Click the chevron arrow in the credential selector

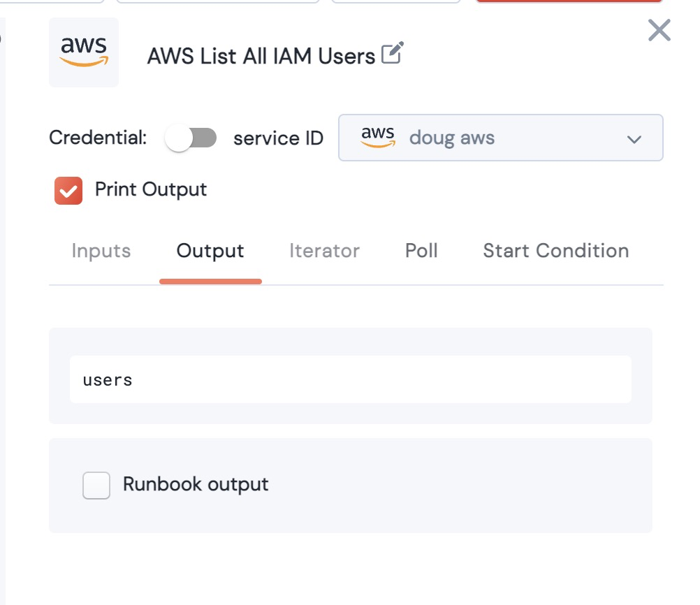[x=634, y=139]
